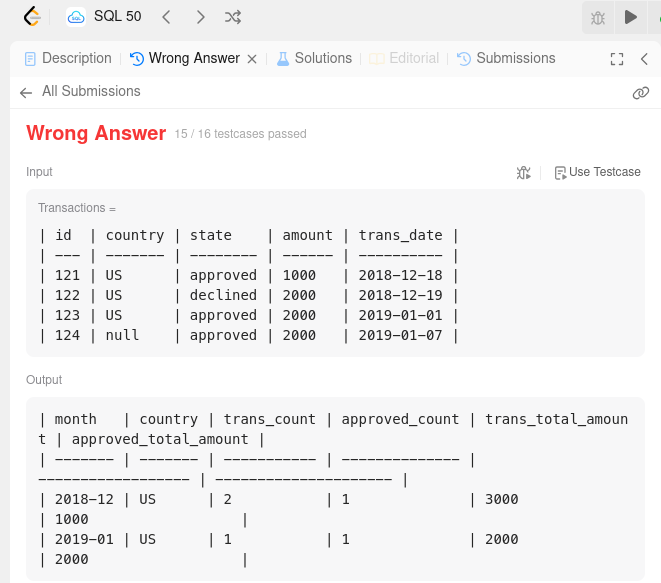661x583 pixels.
Task: Open the SQL 50 study plan
Action: click(117, 16)
